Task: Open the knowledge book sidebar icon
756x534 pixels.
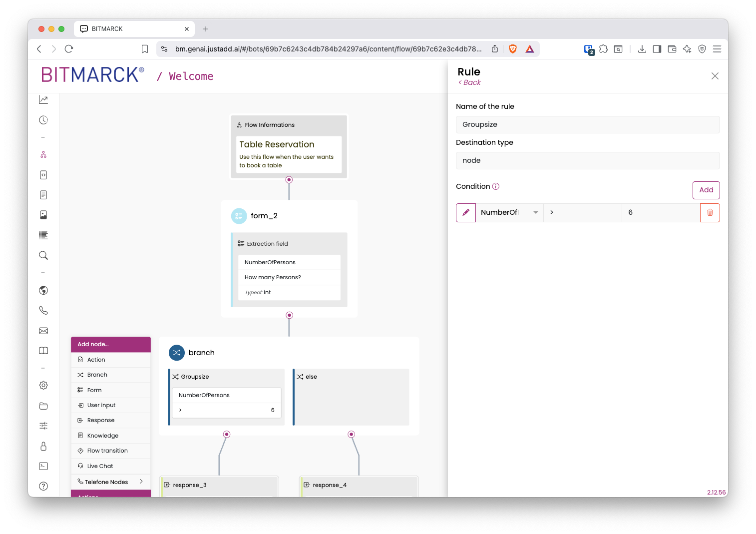Action: (43, 351)
